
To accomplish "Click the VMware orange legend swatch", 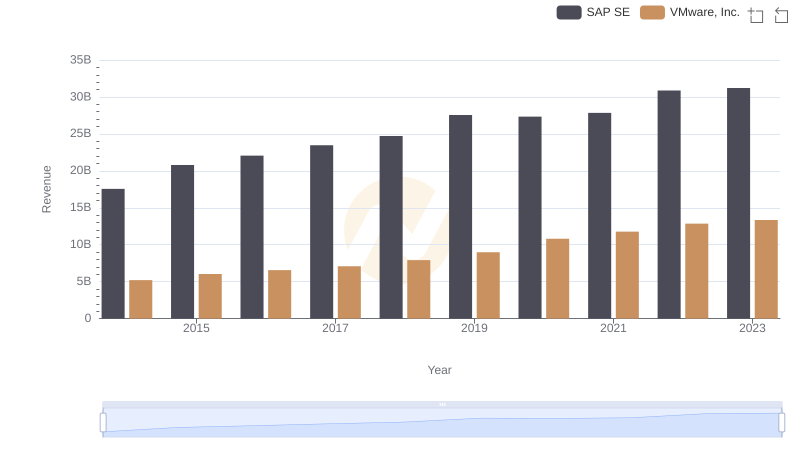I will [x=653, y=12].
